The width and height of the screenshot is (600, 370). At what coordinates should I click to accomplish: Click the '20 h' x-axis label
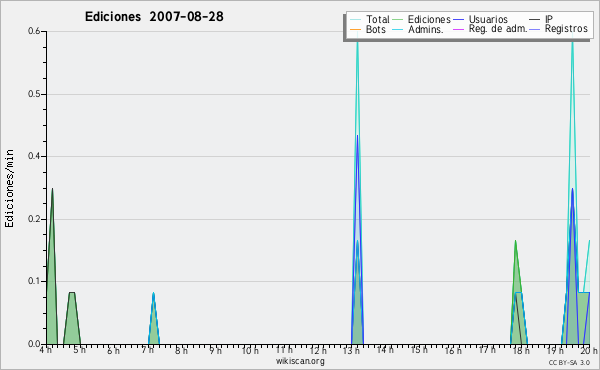pos(589,350)
